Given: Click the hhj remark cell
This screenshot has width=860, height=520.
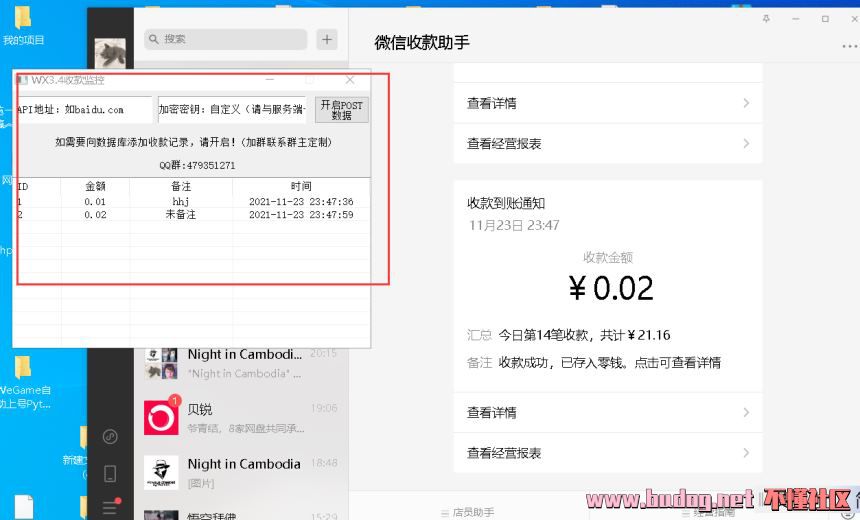Looking at the screenshot, I should [x=181, y=201].
